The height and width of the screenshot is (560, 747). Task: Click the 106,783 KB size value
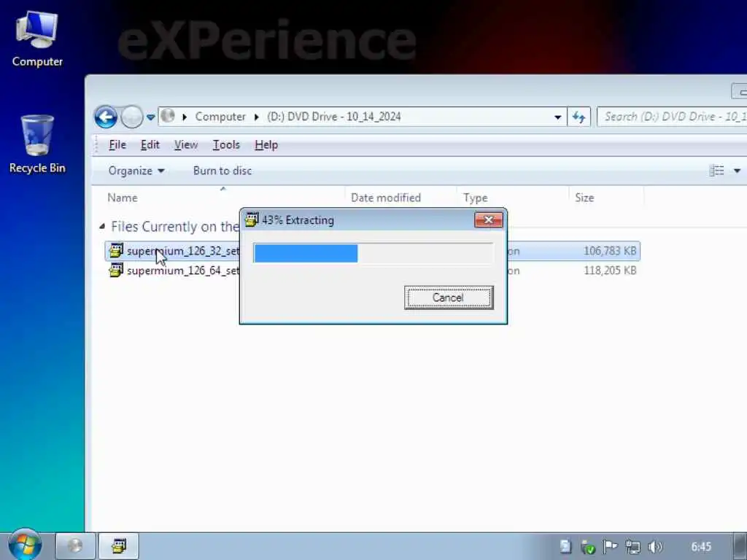click(610, 251)
